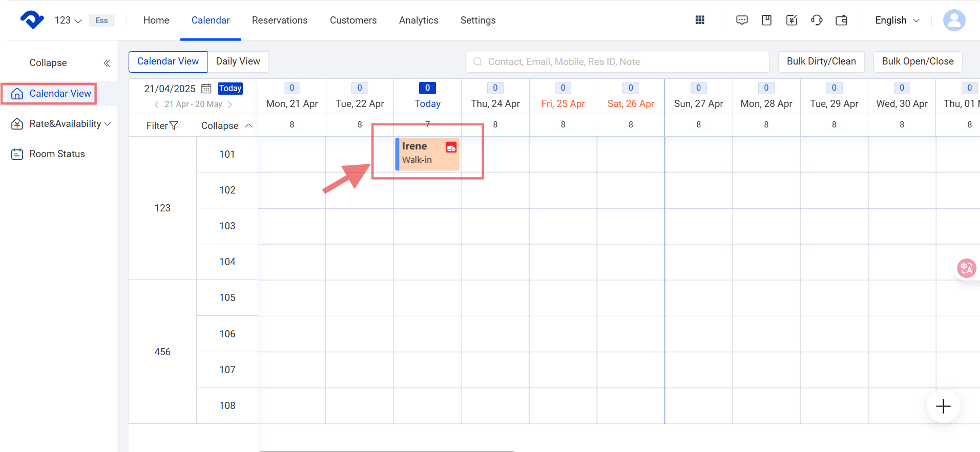Viewport: 980px width, 452px height.
Task: Collapse the sidebar with double chevron
Action: tap(107, 63)
